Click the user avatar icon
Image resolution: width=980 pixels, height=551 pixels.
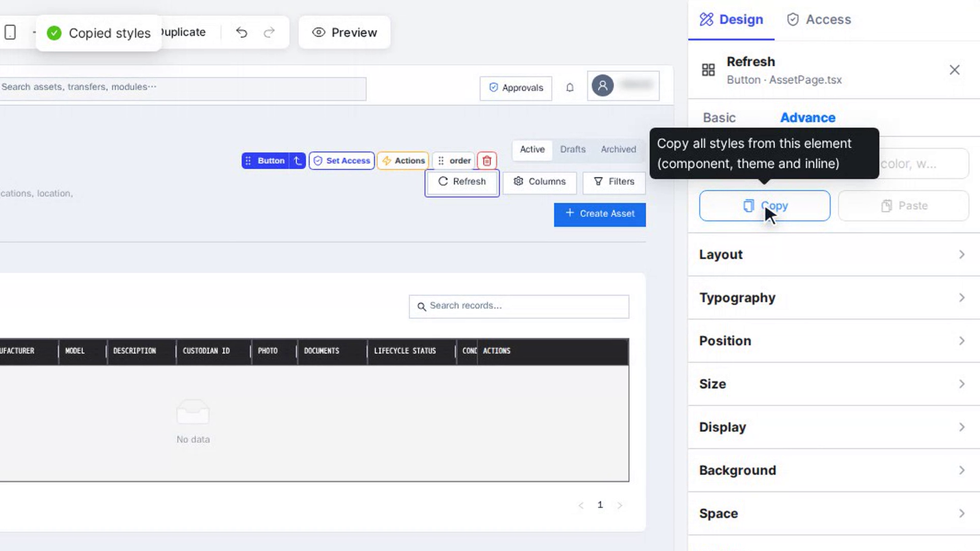click(602, 86)
